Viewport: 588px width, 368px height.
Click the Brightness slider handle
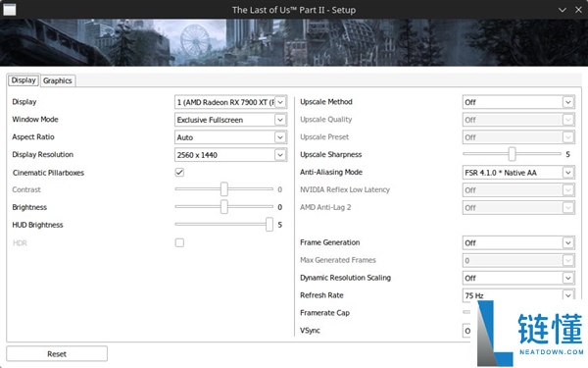point(224,206)
